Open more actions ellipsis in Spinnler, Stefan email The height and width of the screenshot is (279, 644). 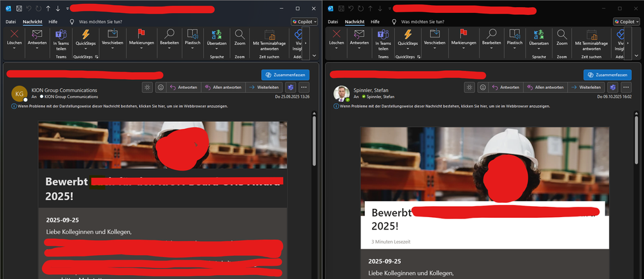coord(626,87)
